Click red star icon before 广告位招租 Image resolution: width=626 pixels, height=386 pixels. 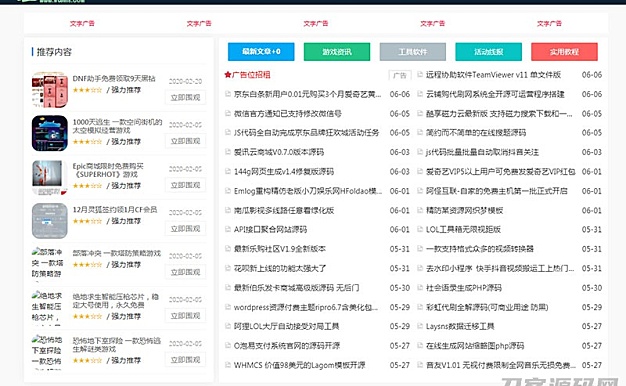(228, 75)
